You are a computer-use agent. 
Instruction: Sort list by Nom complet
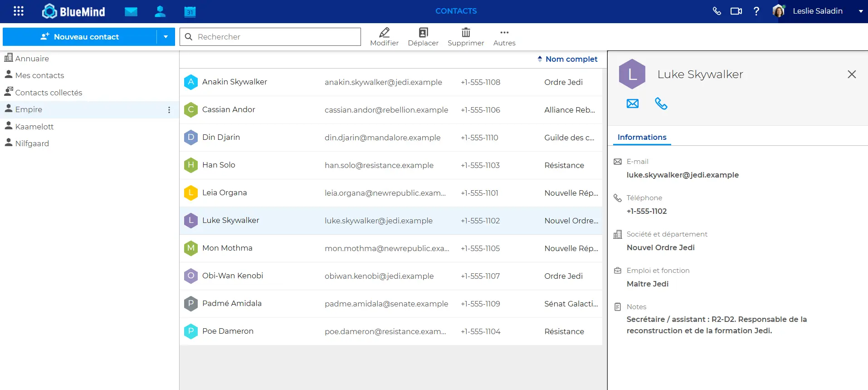click(567, 59)
